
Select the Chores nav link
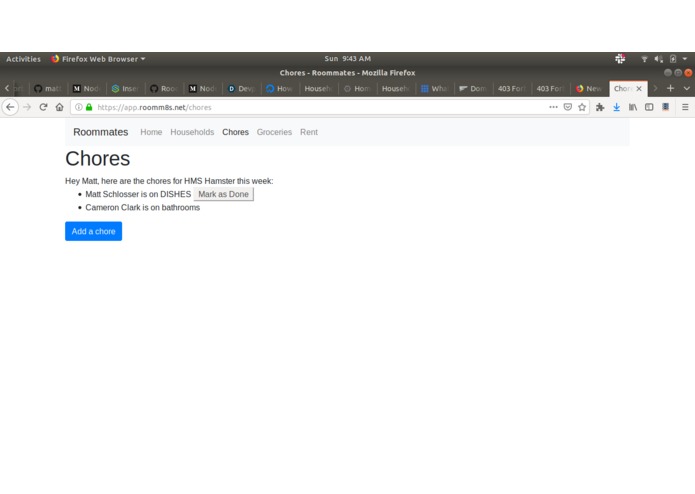pos(235,132)
